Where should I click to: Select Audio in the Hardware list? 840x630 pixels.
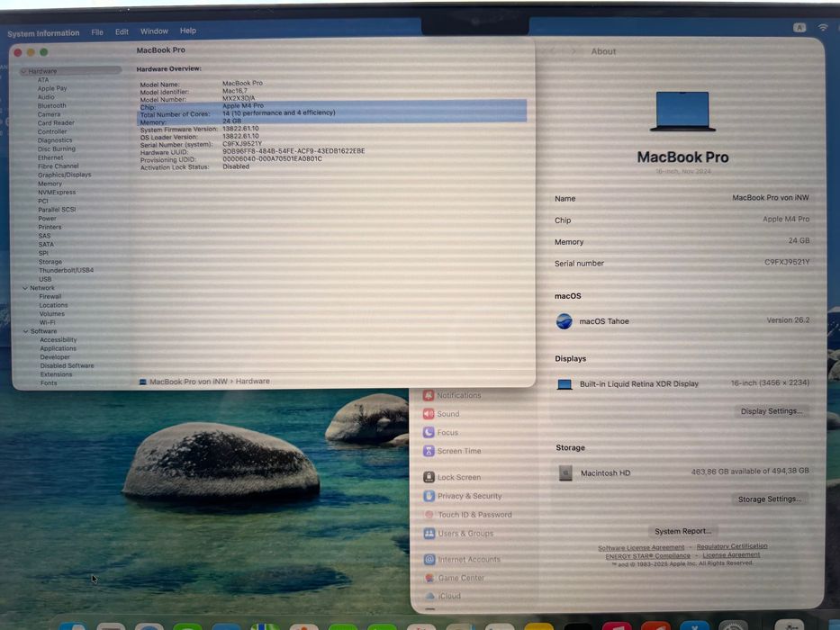[46, 97]
